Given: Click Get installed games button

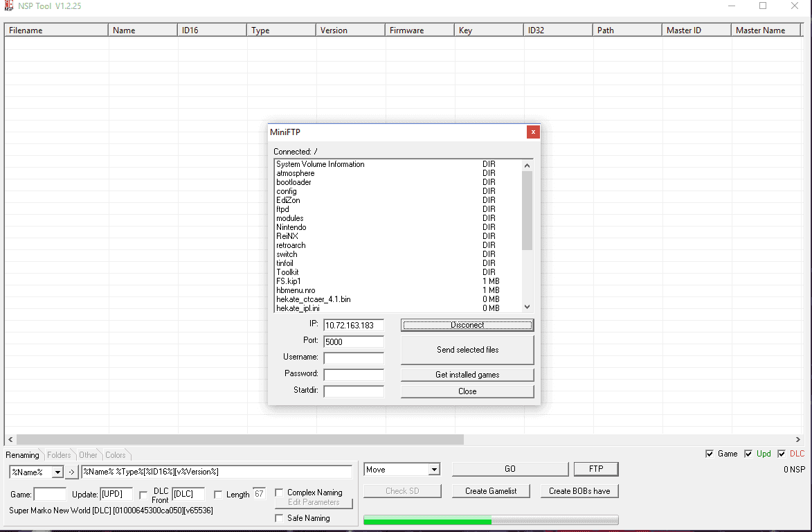Looking at the screenshot, I should click(x=467, y=375).
